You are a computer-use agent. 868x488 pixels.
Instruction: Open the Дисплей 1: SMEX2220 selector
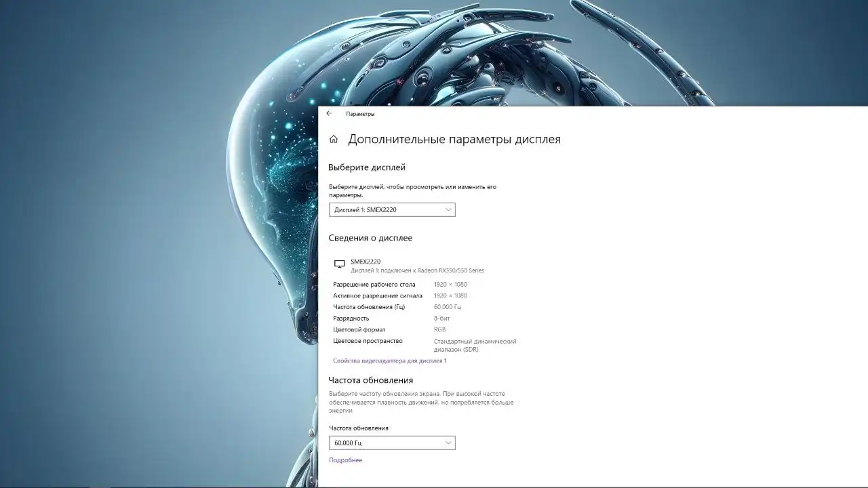391,209
